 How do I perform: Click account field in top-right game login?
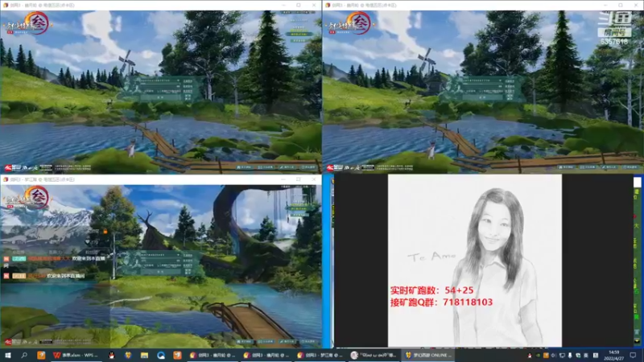pos(482,80)
